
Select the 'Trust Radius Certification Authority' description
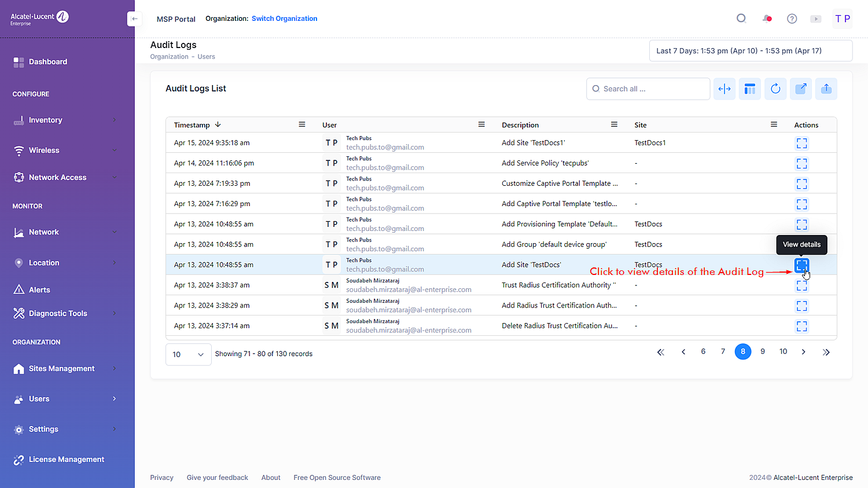click(x=558, y=285)
